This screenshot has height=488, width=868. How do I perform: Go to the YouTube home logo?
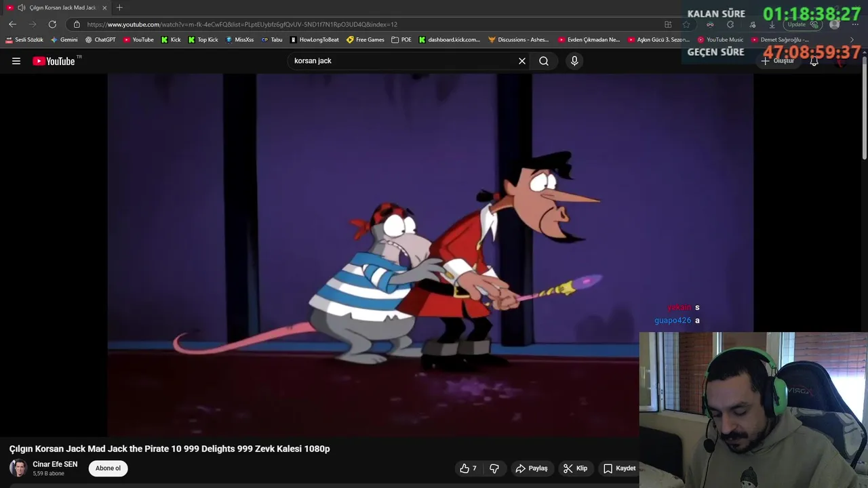coord(54,61)
